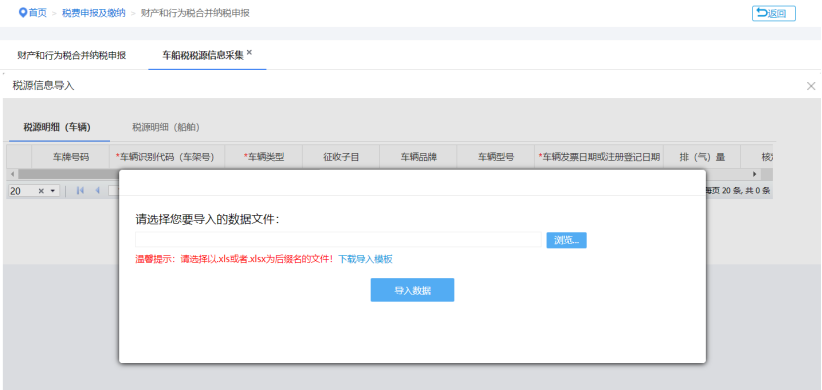Switch to 税源明细（船舶）tab

click(x=166, y=127)
